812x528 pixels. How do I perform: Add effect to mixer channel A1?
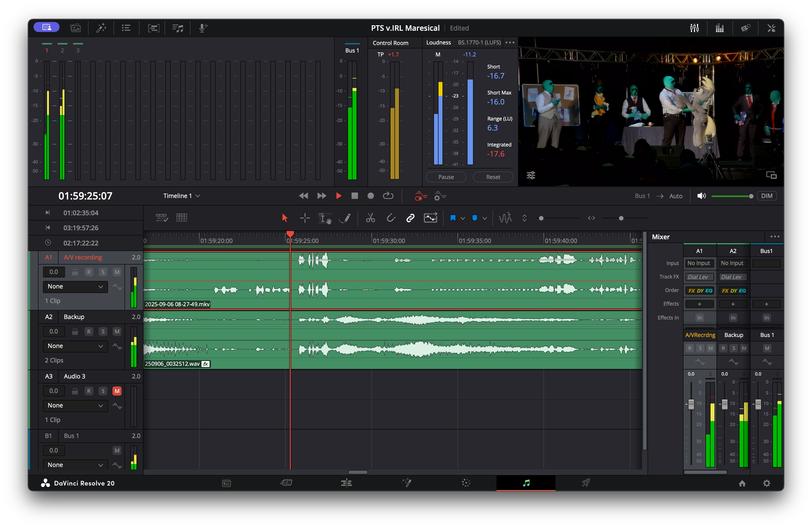pos(699,304)
